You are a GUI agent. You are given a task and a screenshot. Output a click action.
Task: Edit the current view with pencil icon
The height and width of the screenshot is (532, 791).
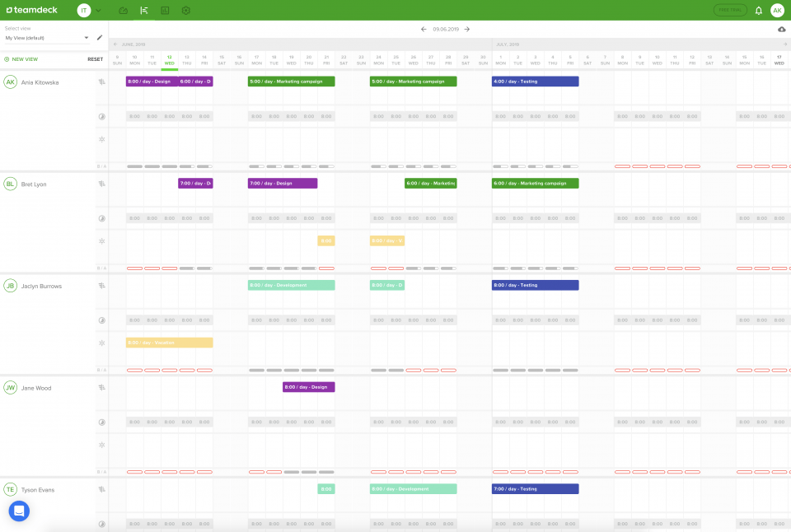point(100,37)
